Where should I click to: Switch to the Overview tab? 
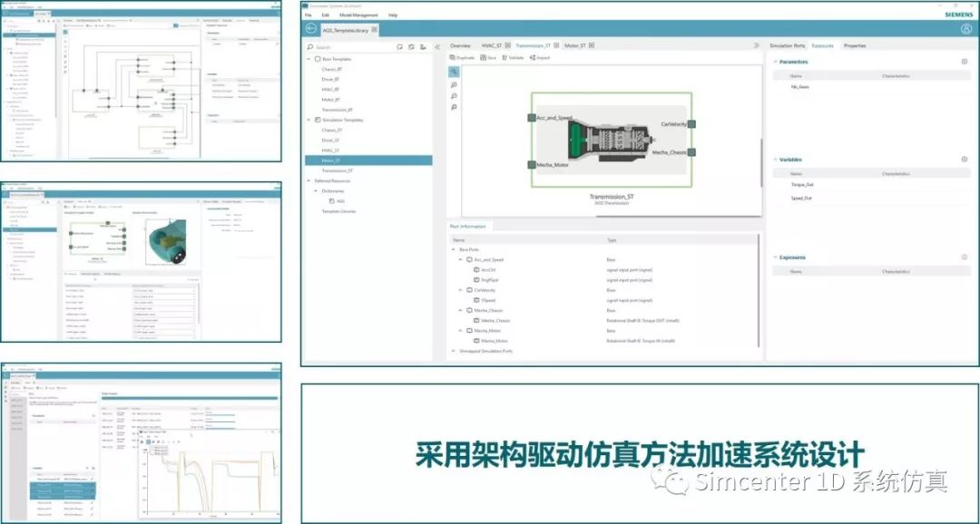pyautogui.click(x=460, y=45)
